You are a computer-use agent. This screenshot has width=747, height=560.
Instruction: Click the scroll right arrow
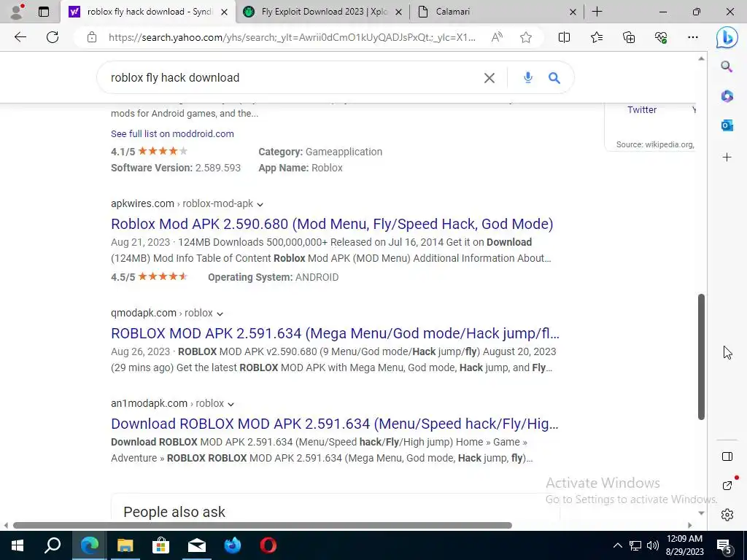[x=690, y=525]
